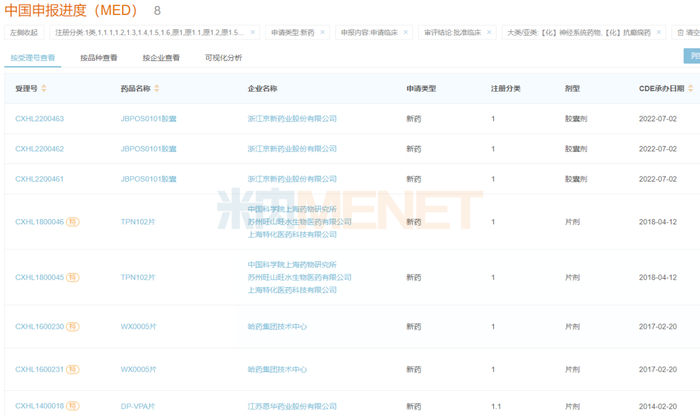This screenshot has width=700, height=417.
Task: Open WX0005片 in the CXHL1600231 row
Action: 138,369
